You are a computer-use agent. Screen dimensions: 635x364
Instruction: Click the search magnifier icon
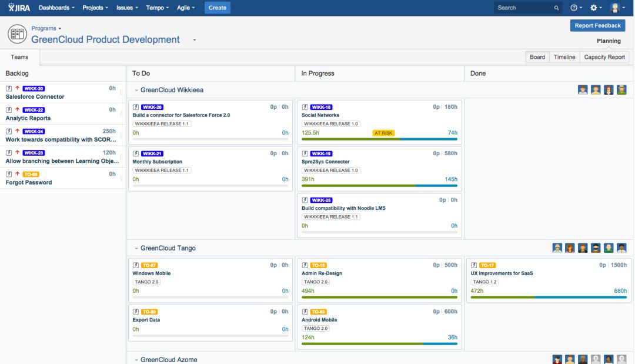tap(556, 8)
